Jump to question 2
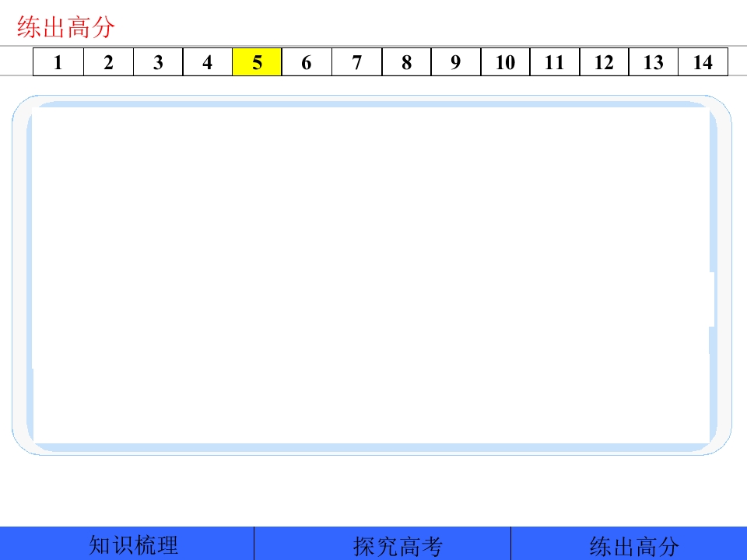 pyautogui.click(x=109, y=62)
